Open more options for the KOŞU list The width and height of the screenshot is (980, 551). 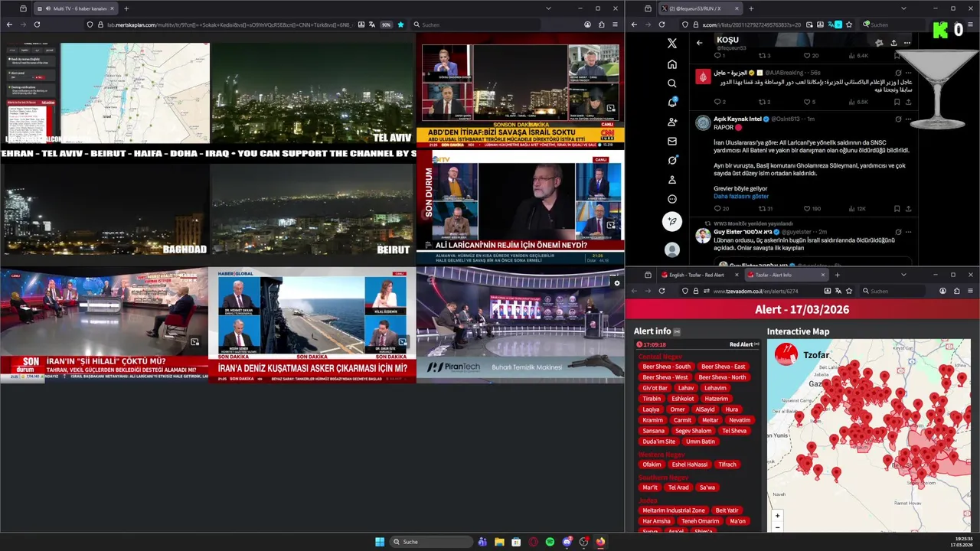(x=906, y=43)
